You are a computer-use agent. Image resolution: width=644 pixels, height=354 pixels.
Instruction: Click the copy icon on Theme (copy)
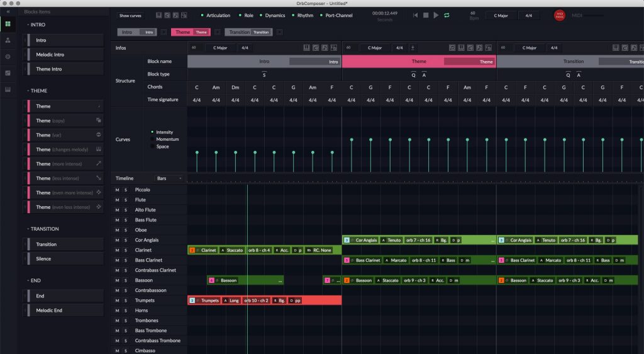pos(99,120)
